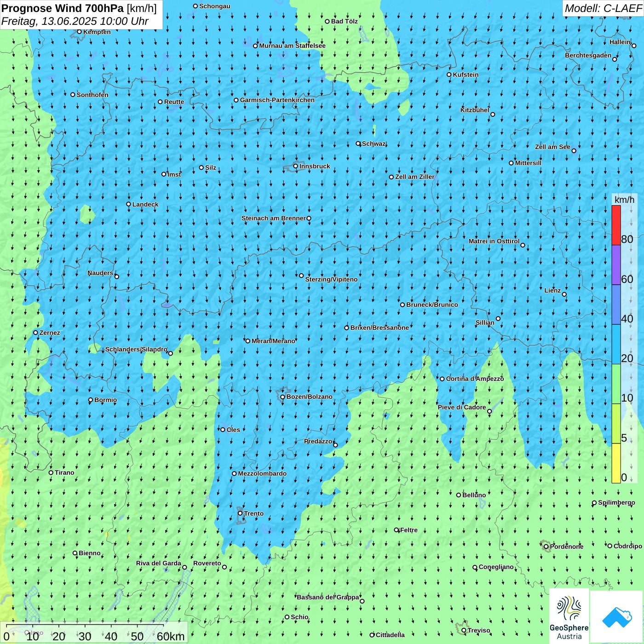Click the GeoSphere Austria logo

pyautogui.click(x=569, y=616)
